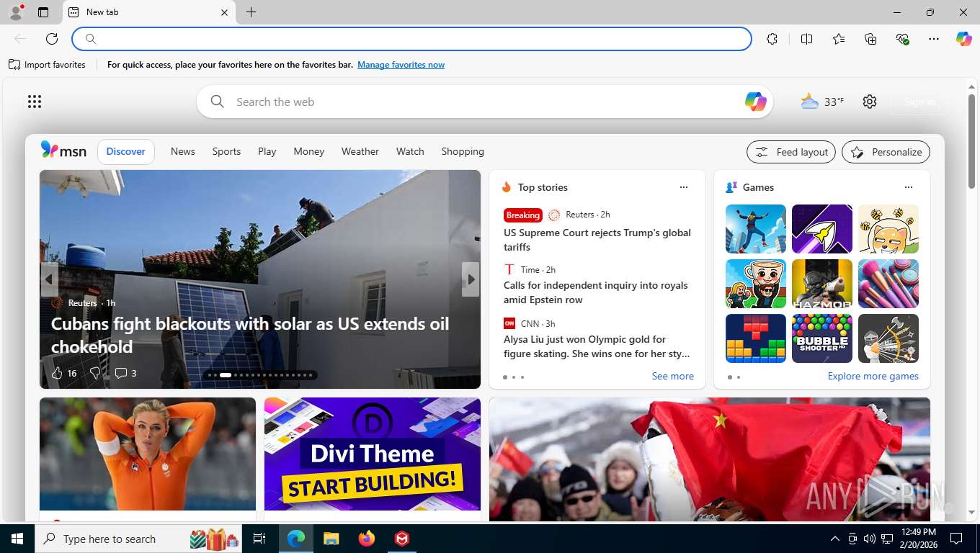Launch Firefox from the taskbar

[367, 539]
